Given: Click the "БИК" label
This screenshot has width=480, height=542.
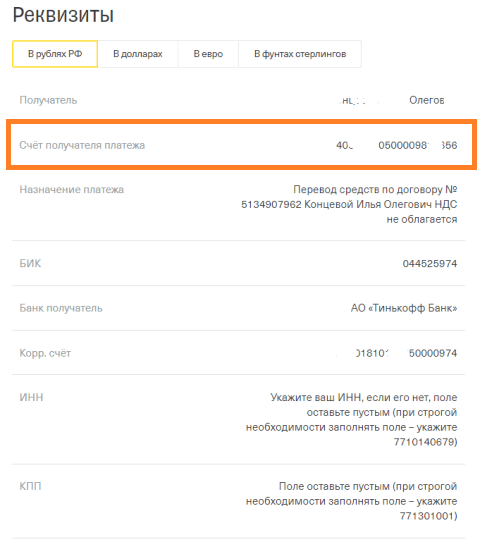Looking at the screenshot, I should pyautogui.click(x=30, y=263).
